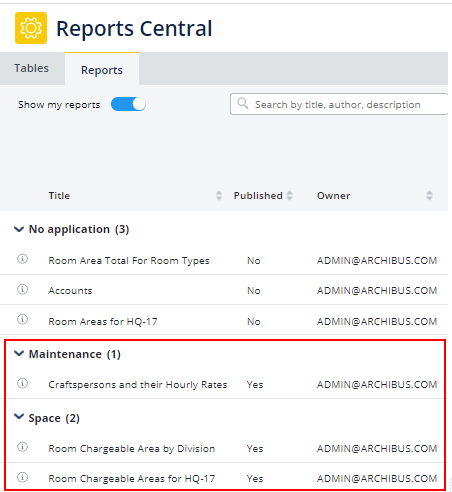Open info icon for Room Areas for HQ-17
Viewport: 452px width, 492px height.
pos(22,319)
